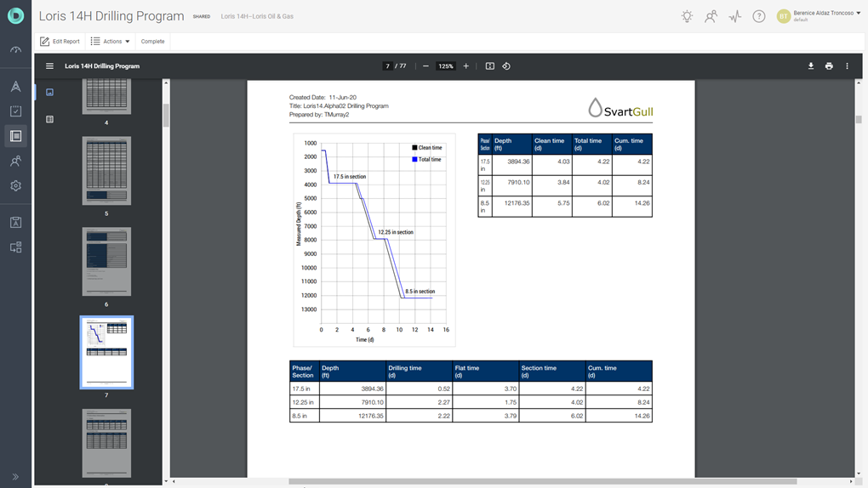Click the 17.5 in section chart label
Image resolution: width=868 pixels, height=488 pixels.
coord(349,177)
